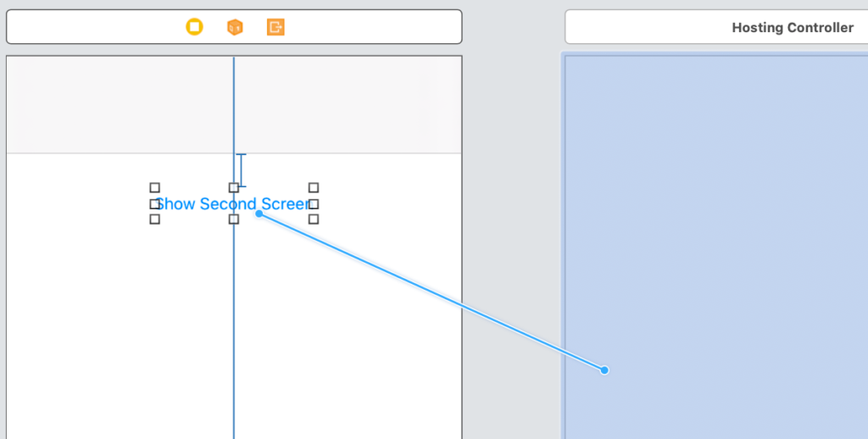Click the yellow View Controller dock icon

(x=194, y=27)
